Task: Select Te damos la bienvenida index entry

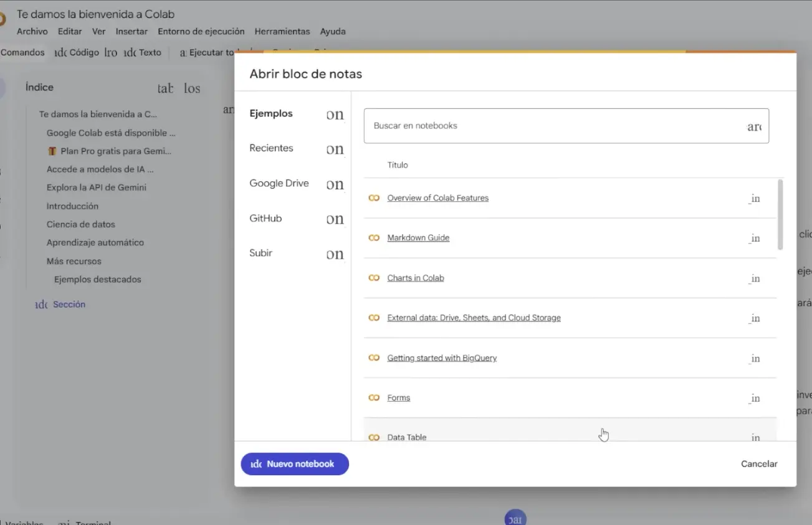Action: pos(98,115)
